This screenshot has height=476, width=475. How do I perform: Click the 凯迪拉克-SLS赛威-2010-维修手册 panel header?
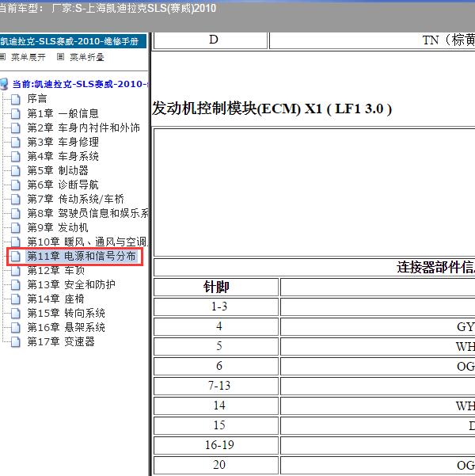(73, 41)
